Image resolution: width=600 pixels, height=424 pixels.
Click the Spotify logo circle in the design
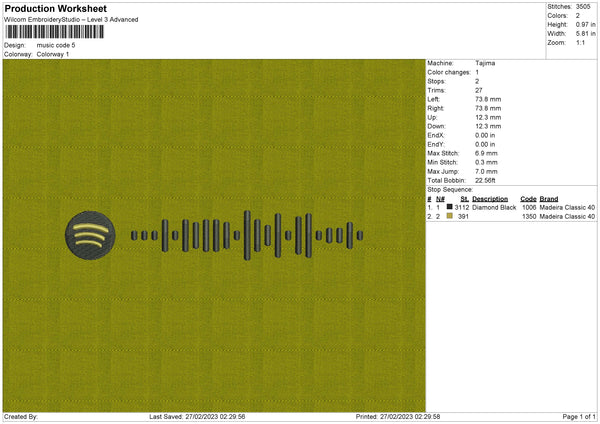pos(90,235)
